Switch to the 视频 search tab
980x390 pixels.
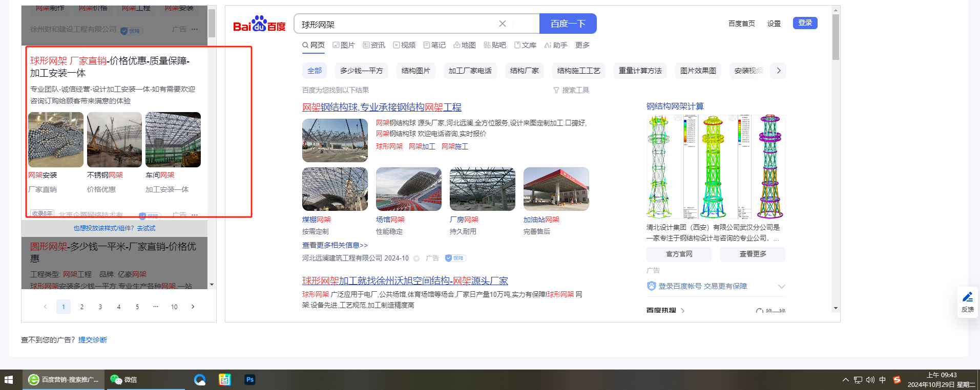click(x=404, y=45)
